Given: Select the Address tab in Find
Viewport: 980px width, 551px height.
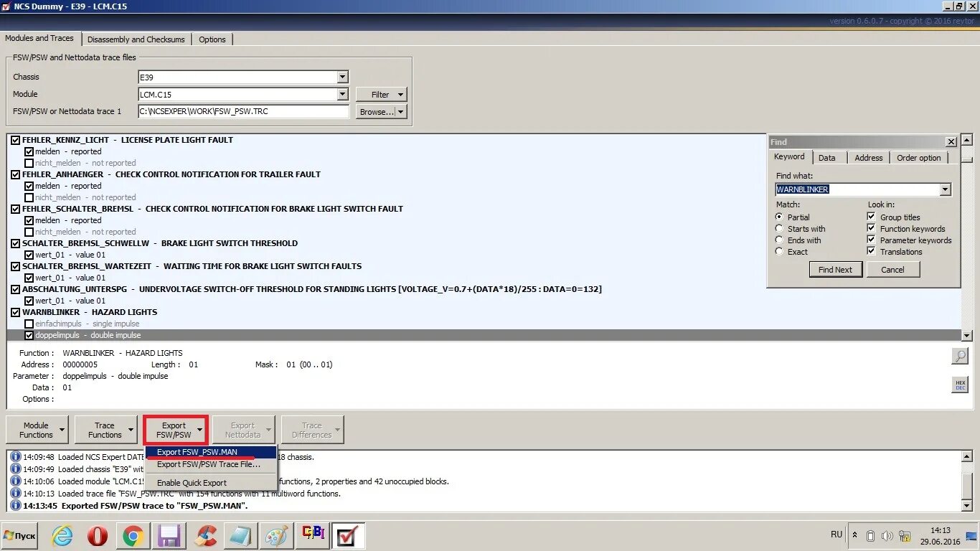Looking at the screenshot, I should [869, 158].
